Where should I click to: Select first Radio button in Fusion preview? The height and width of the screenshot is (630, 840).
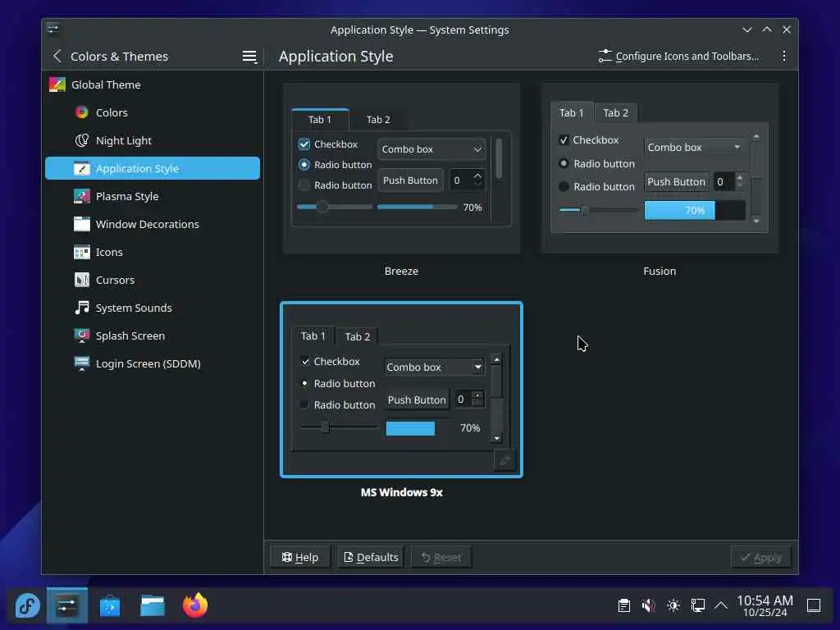point(564,163)
